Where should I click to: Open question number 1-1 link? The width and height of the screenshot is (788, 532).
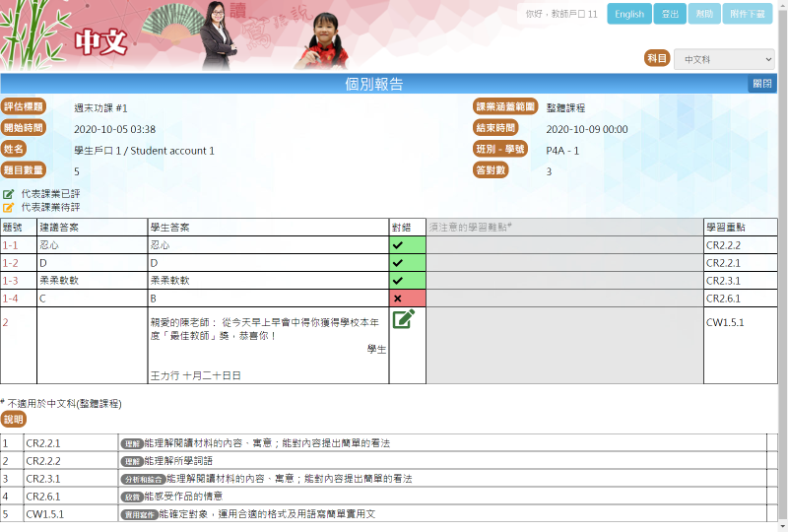tap(10, 244)
